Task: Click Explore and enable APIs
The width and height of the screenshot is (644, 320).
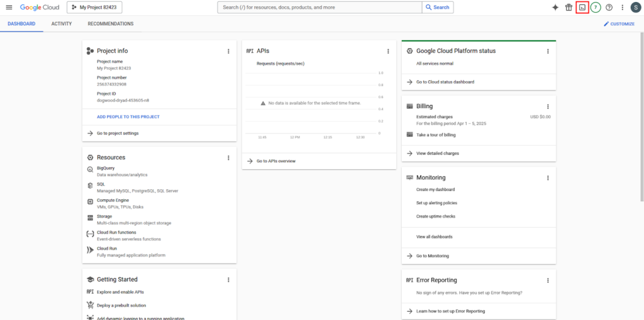Action: click(x=120, y=292)
